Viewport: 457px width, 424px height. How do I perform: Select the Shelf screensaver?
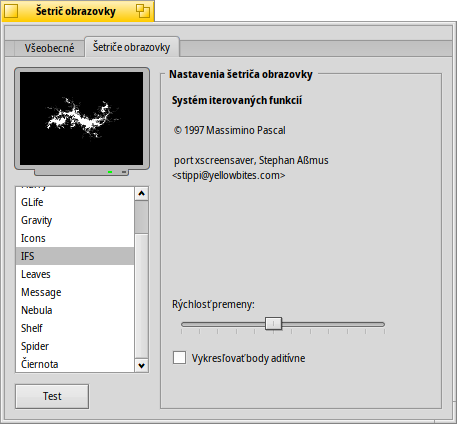tap(75, 328)
